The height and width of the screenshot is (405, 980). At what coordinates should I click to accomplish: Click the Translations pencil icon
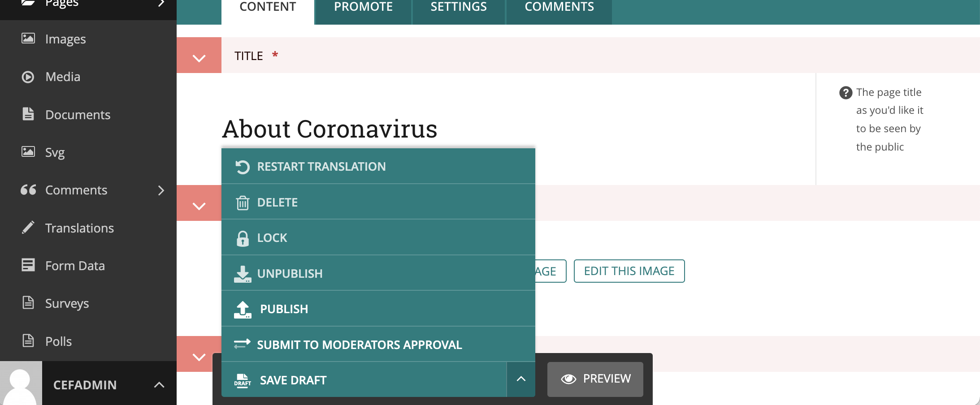(28, 228)
